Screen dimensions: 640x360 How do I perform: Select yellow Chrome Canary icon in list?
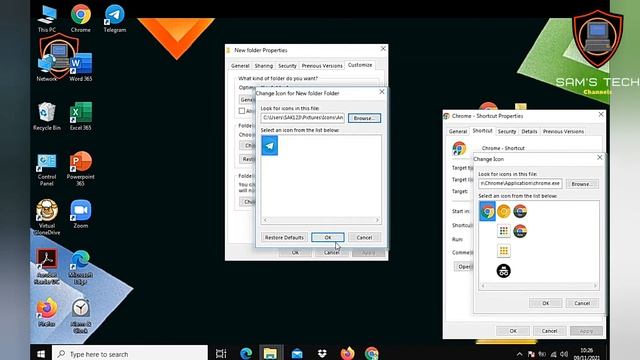[504, 211]
